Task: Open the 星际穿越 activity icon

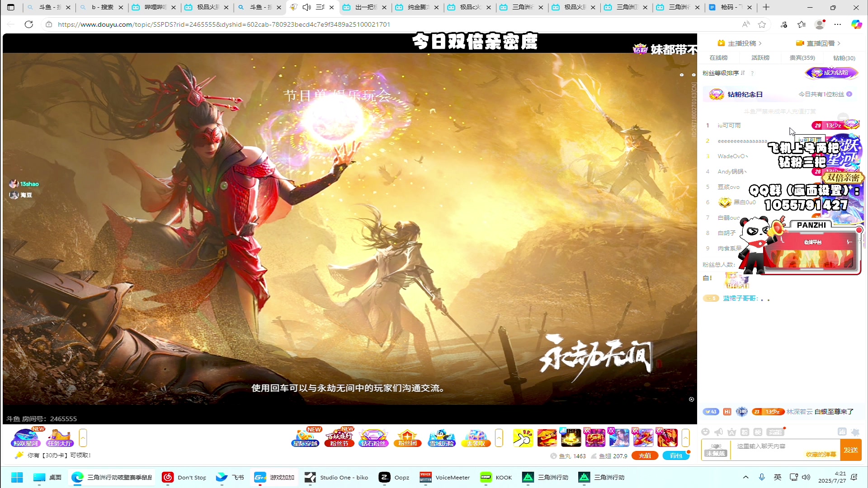Action: click(306, 437)
